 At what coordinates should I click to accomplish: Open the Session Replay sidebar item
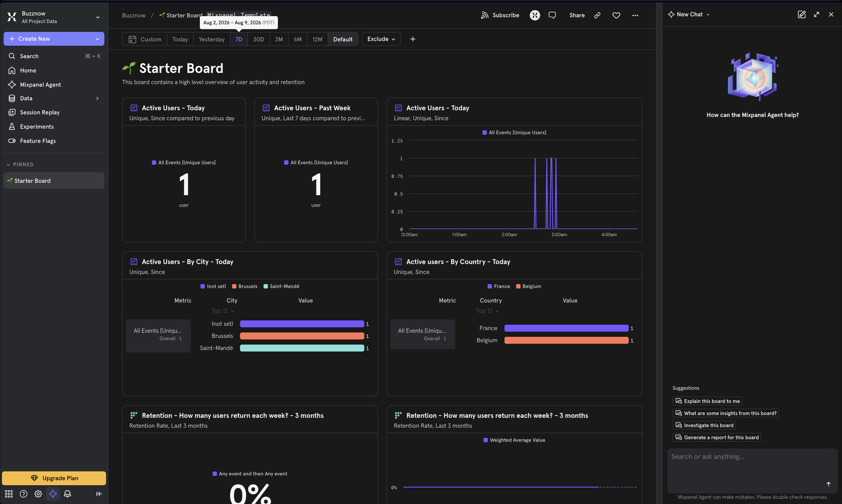click(54, 112)
